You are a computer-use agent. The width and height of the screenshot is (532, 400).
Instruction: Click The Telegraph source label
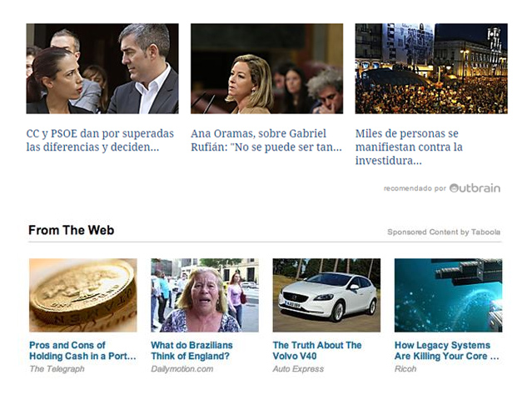pyautogui.click(x=57, y=369)
